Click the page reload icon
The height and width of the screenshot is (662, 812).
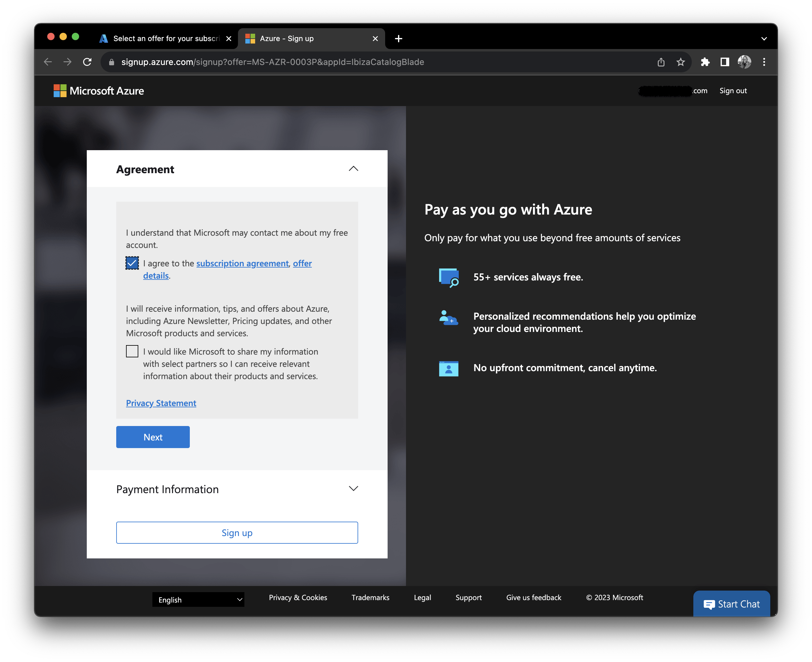[87, 62]
